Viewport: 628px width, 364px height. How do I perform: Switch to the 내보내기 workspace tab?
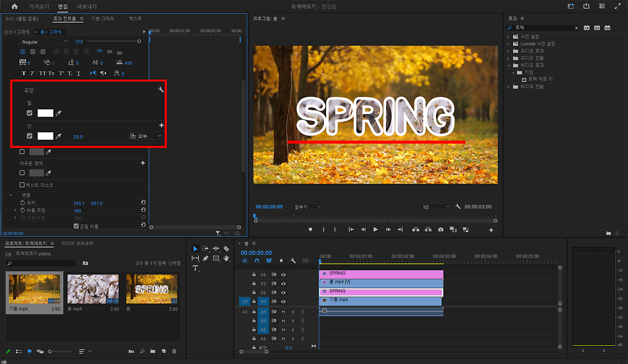[87, 6]
